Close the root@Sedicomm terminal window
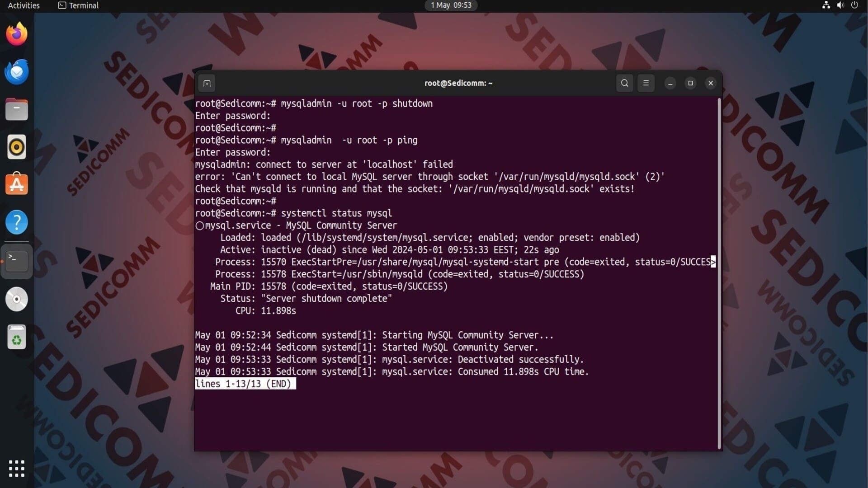This screenshot has width=868, height=488. click(x=711, y=83)
